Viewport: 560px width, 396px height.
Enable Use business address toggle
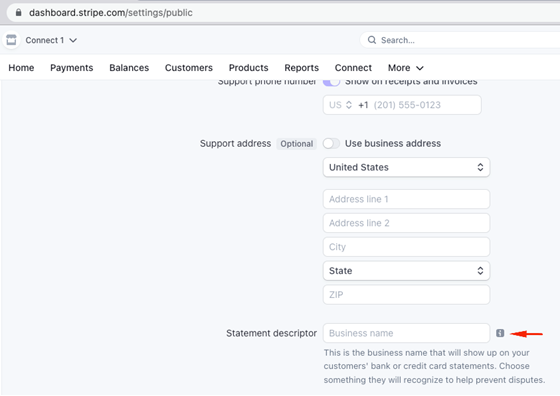331,144
